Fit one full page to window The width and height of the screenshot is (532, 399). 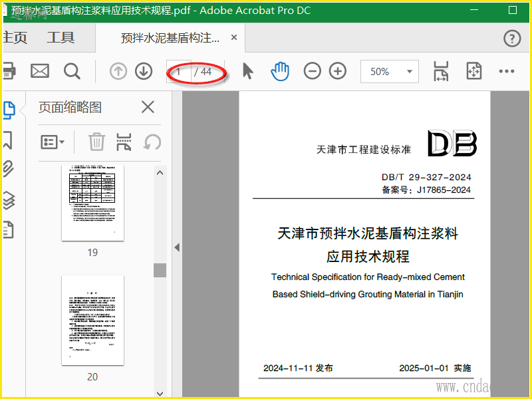coord(474,71)
